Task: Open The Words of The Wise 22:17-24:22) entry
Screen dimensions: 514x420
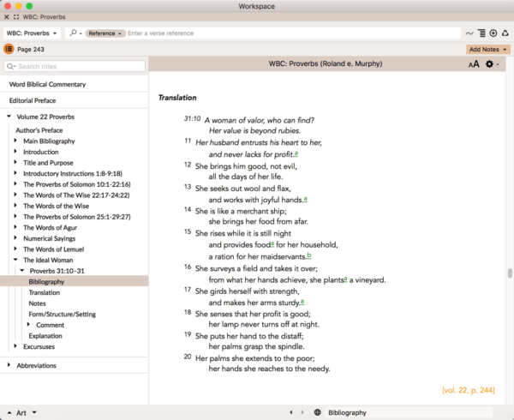Action: [76, 195]
